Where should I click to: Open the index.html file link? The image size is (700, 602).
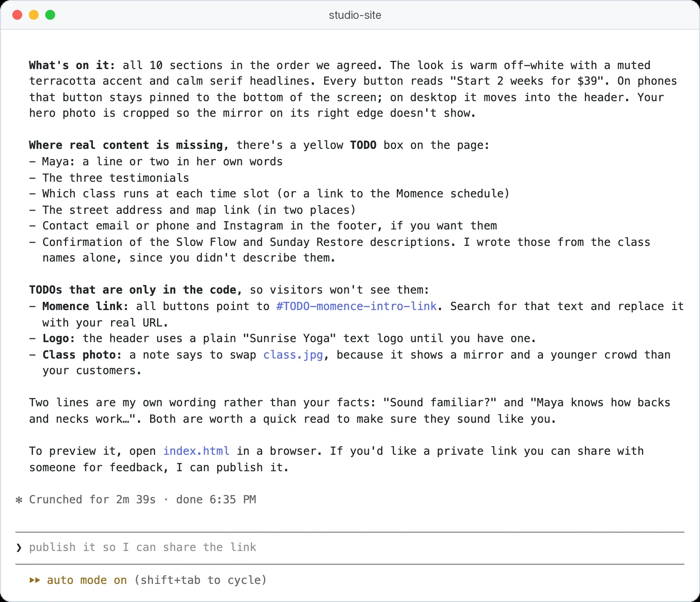196,451
